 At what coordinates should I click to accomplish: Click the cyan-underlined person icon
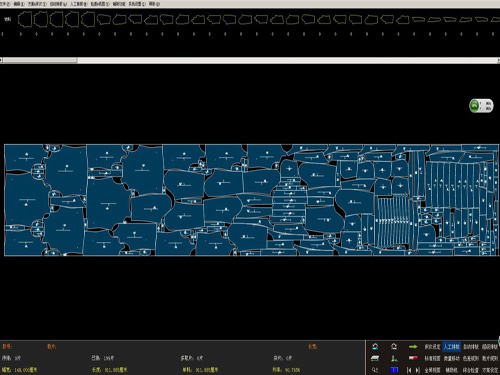[x=375, y=347]
